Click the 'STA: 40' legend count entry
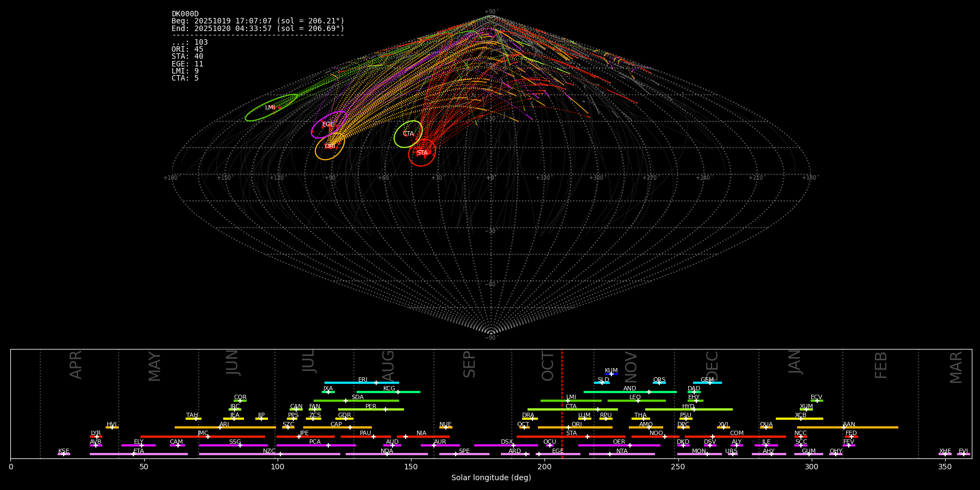The height and width of the screenshot is (490, 980). (187, 57)
